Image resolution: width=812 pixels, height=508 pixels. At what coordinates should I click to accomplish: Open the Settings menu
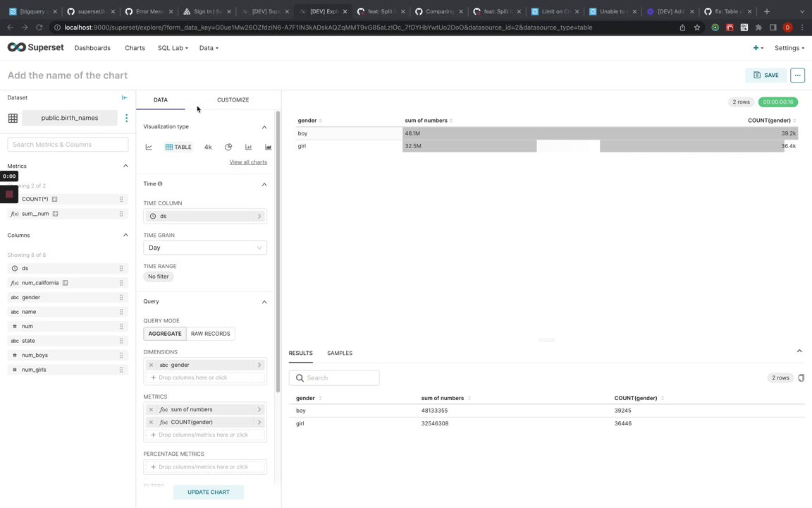tap(789, 48)
